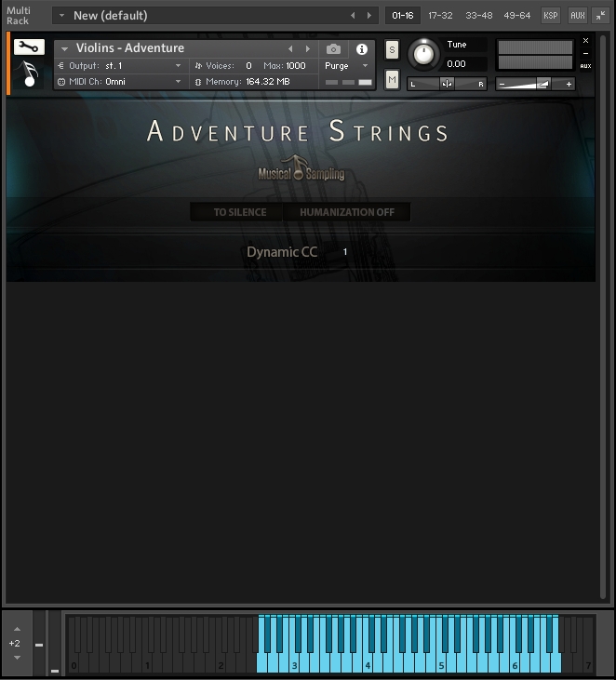Go to the previous multi preset
The height and width of the screenshot is (680, 616).
coord(353,15)
